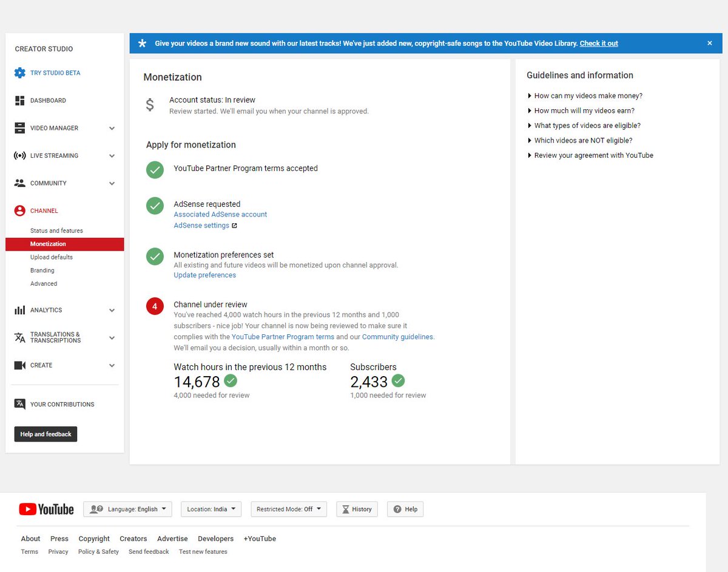728x572 pixels.
Task: Dismiss the blue banner with the X
Action: click(x=710, y=43)
